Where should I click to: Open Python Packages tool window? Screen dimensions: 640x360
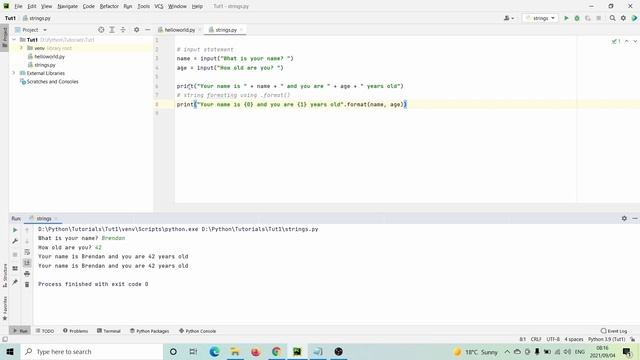149,331
